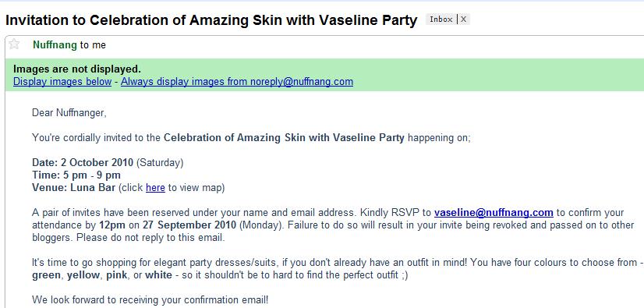Click the 'Venue: Luna Bar' text
Image resolution: width=644 pixels, height=308 pixels.
pyautogui.click(x=74, y=188)
